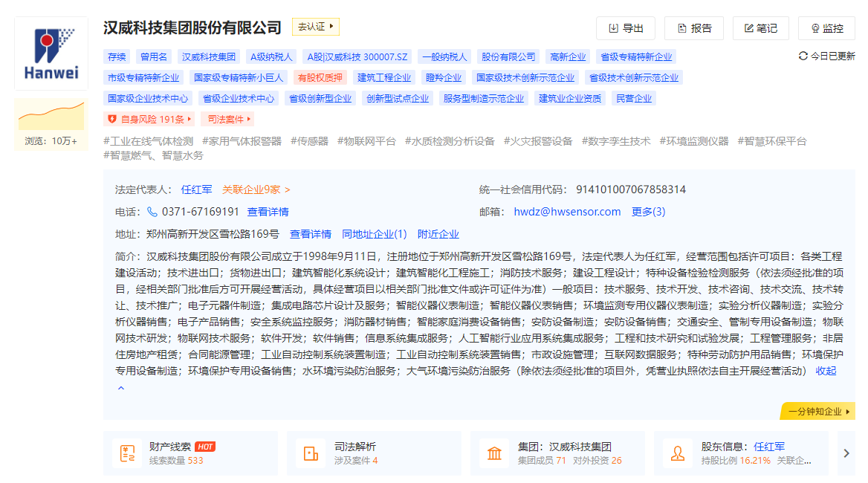Image resolution: width=868 pixels, height=483 pixels.
Task: Select the 建筑业企业资质 tag
Action: point(570,99)
